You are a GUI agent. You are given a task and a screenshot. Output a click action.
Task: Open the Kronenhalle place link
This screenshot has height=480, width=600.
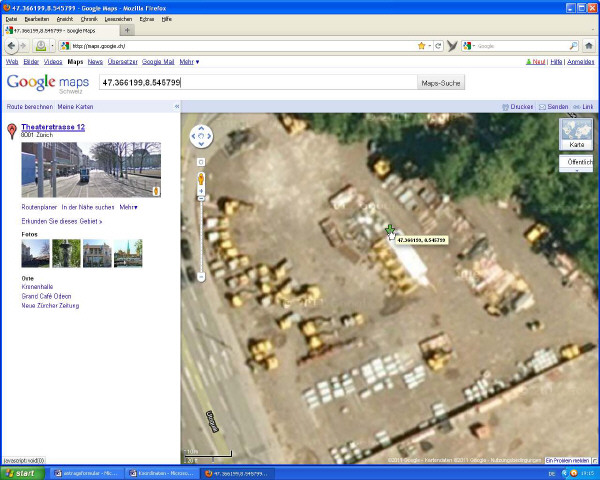(37, 287)
